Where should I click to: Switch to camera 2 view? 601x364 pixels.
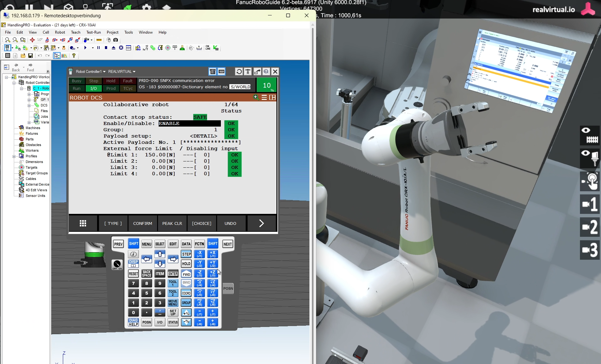(590, 227)
